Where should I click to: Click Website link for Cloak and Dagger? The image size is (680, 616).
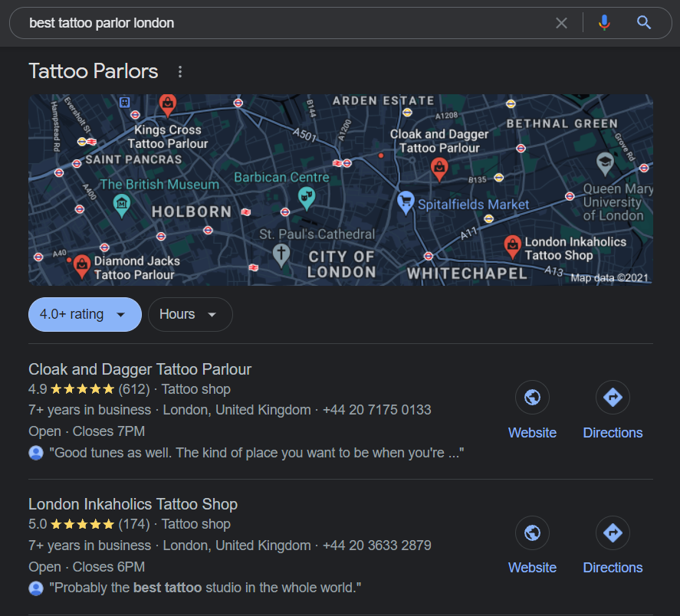pos(532,433)
